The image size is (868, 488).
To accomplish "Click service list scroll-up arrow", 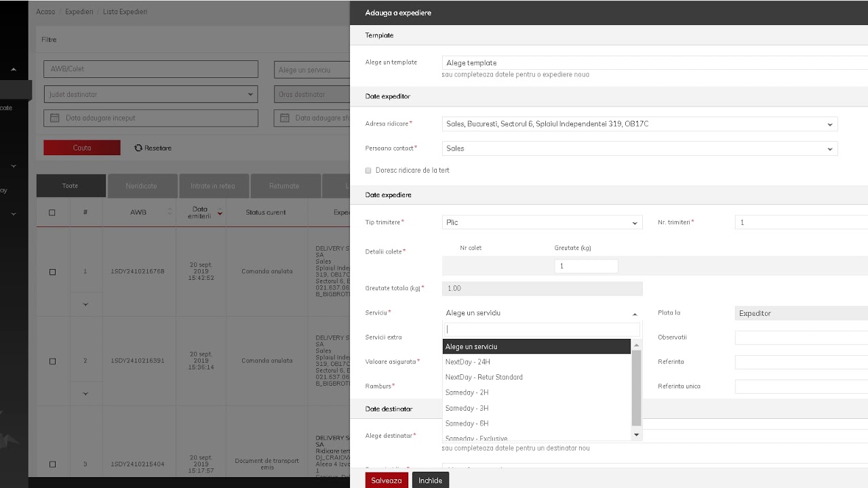I will pyautogui.click(x=636, y=346).
